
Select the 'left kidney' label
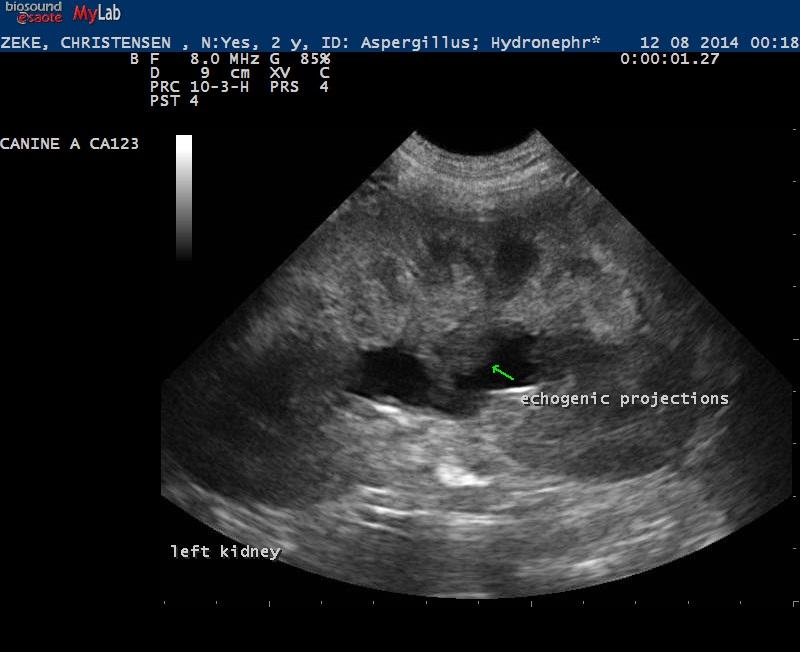point(225,551)
